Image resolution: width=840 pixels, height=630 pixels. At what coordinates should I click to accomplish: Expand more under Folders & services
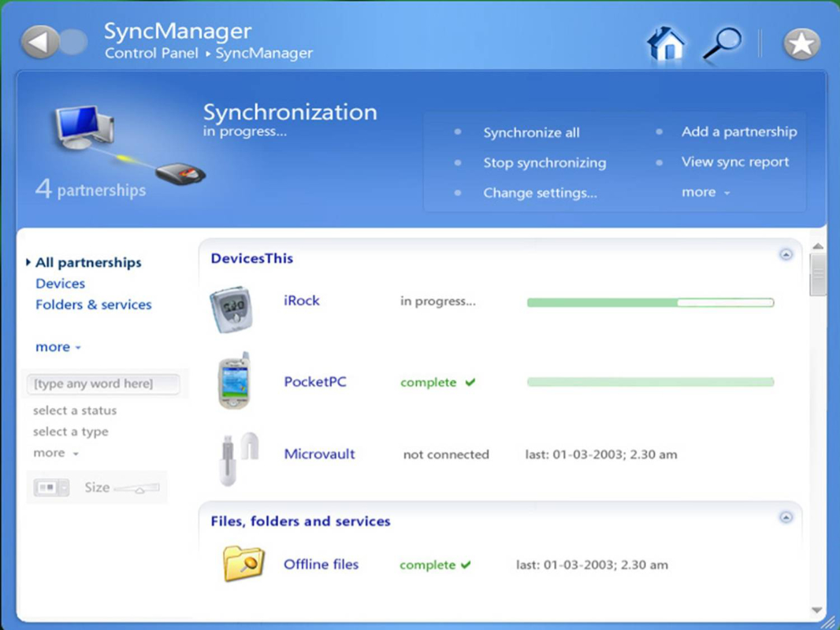tap(58, 347)
